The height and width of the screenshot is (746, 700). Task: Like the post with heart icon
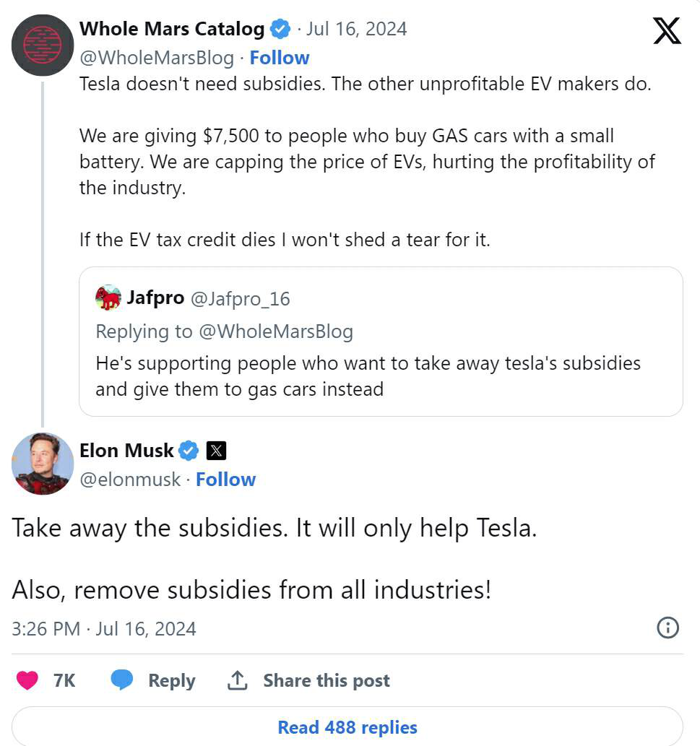27,680
